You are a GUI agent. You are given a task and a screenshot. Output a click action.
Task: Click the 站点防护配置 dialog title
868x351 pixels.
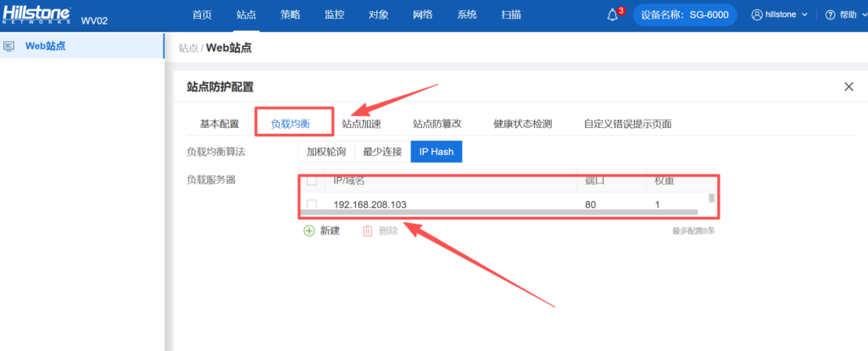pos(220,86)
